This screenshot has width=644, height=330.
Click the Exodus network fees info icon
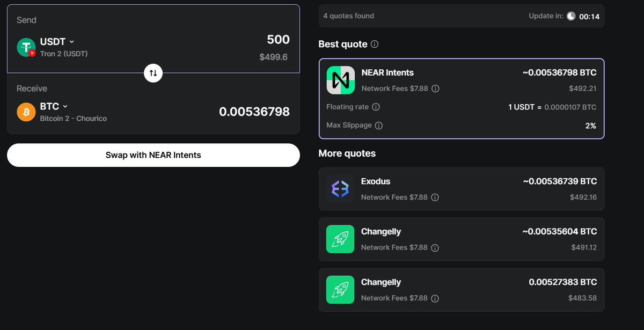pos(435,197)
